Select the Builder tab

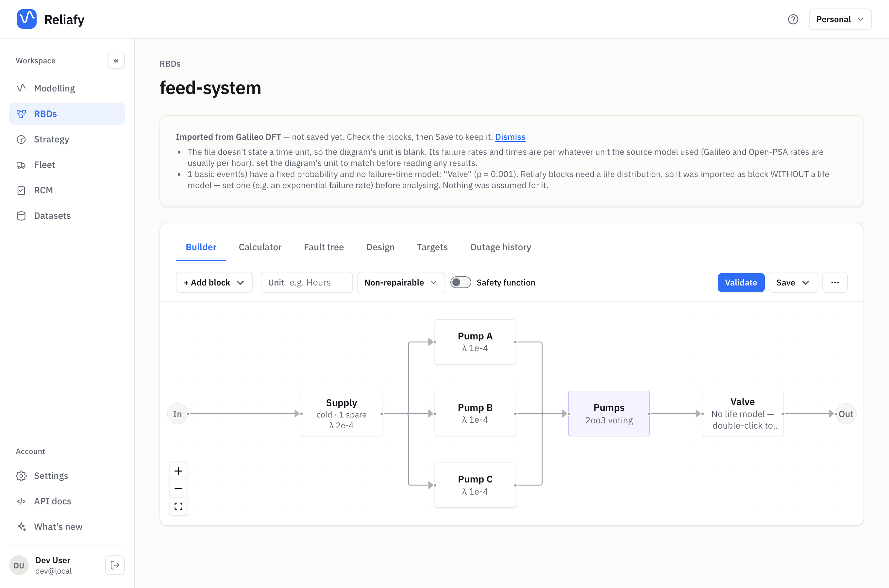(x=201, y=247)
